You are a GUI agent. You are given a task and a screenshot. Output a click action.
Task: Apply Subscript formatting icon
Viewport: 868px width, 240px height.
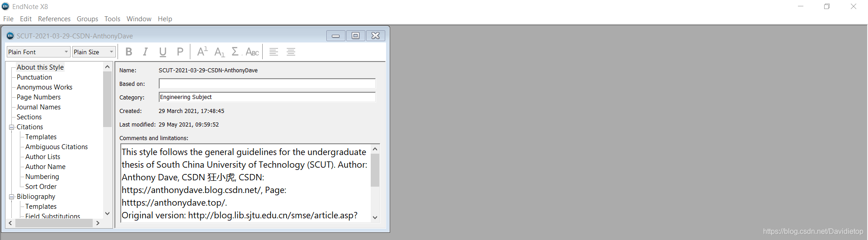(x=219, y=52)
